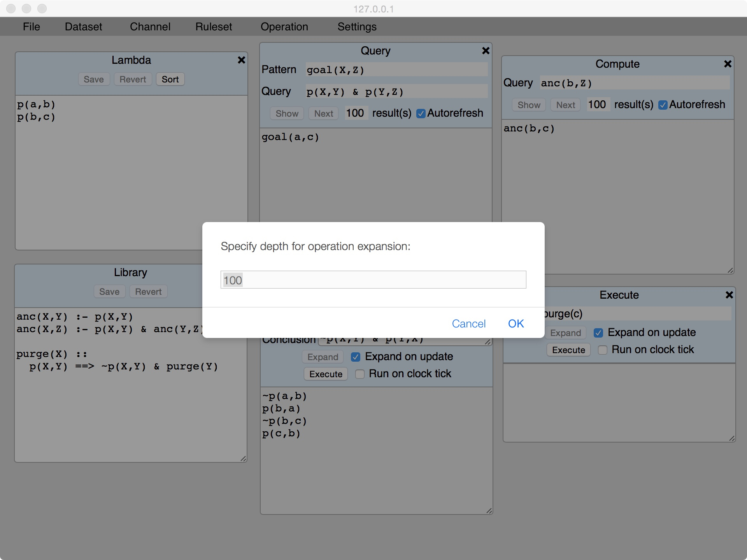
Task: Close the Compute panel with X icon
Action: [728, 64]
